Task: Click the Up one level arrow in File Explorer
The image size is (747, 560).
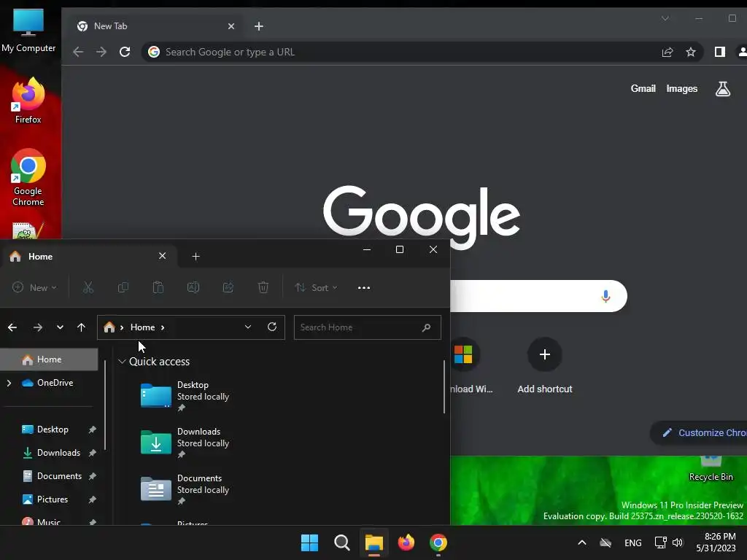Action: 82,327
